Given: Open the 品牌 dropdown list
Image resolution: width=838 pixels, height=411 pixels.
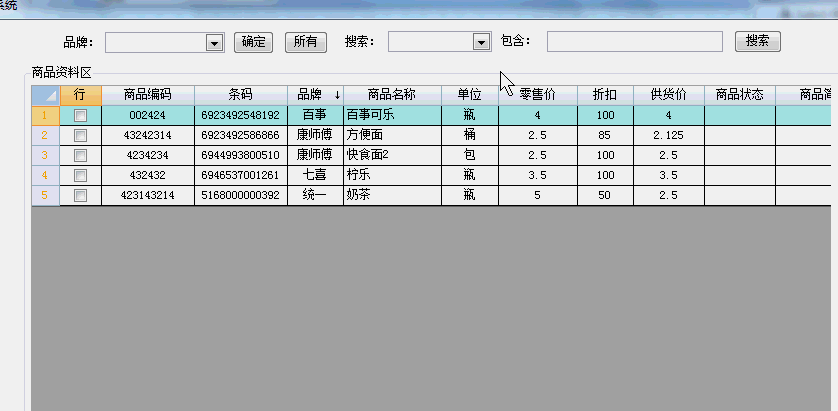Looking at the screenshot, I should (x=213, y=42).
